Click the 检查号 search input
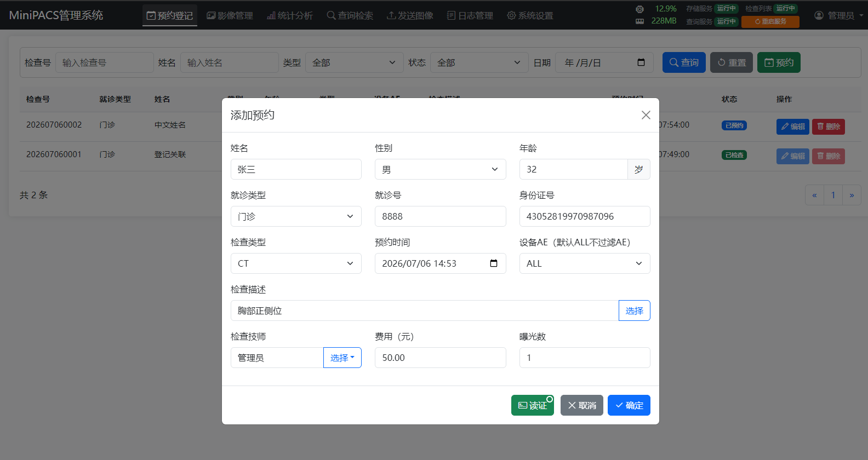This screenshot has width=868, height=460. tap(104, 62)
